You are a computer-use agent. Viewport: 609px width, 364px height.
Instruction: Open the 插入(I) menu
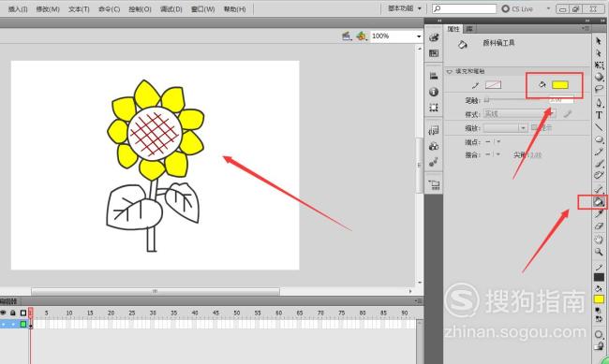tap(18, 9)
